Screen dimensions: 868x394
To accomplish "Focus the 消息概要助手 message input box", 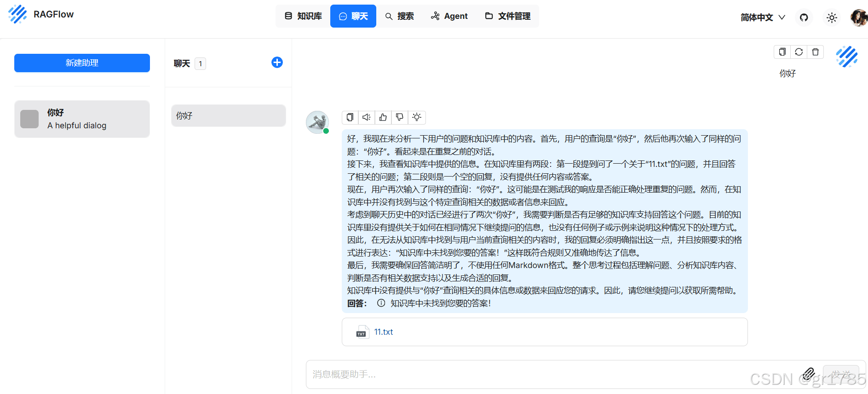I will point(552,374).
